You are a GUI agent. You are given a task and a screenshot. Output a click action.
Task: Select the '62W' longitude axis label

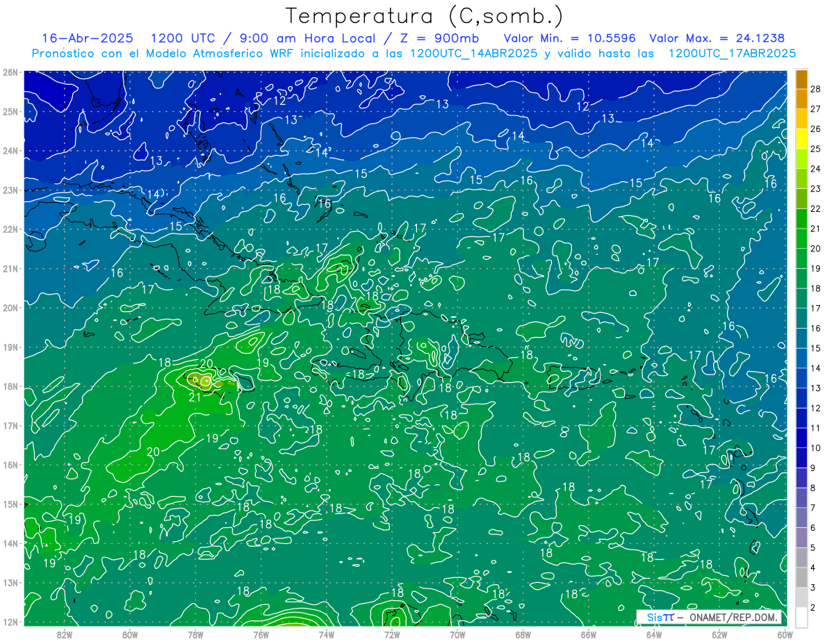pos(719,634)
